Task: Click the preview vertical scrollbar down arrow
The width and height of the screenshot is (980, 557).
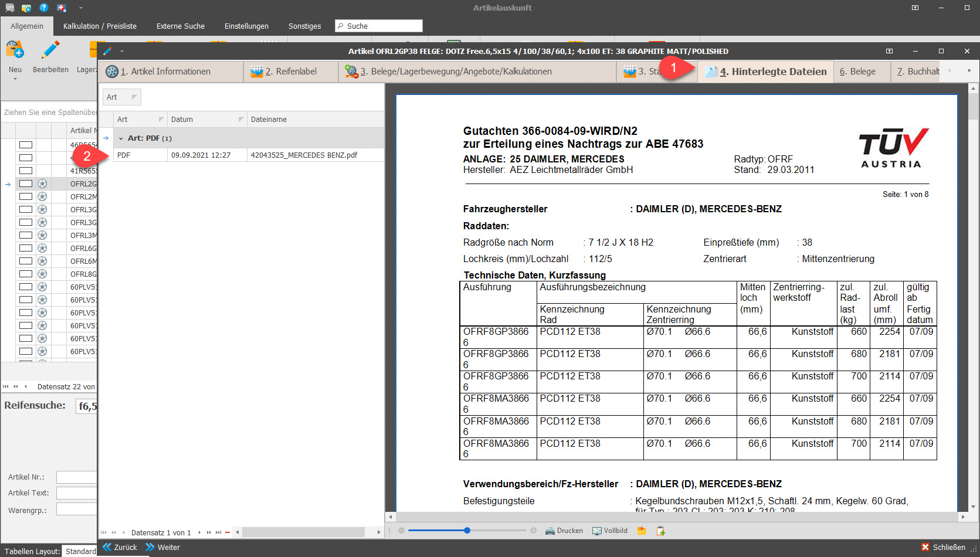Action: click(974, 507)
